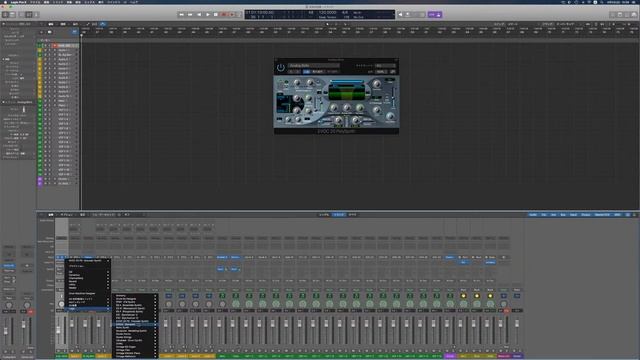Click the Stop button in the transport
Viewport: 640px width, 360px height.
click(x=216, y=15)
